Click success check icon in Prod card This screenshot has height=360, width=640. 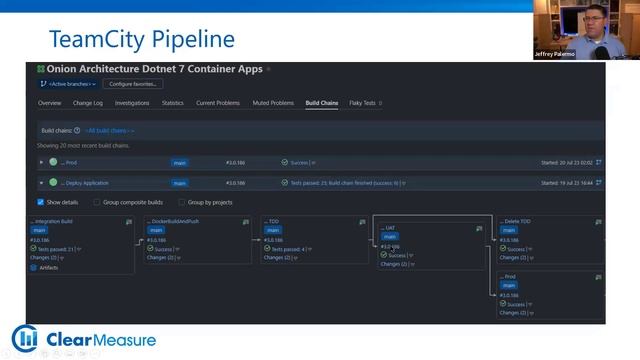pyautogui.click(x=503, y=304)
